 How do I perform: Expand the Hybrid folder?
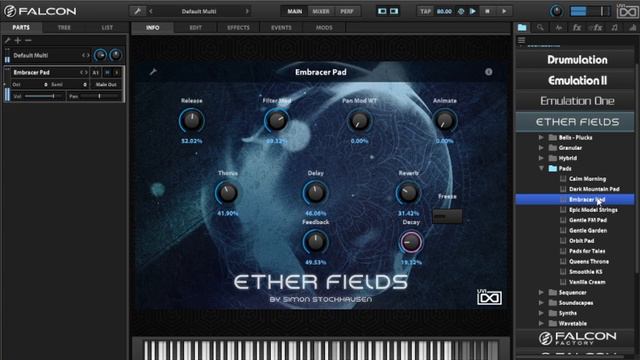(541, 158)
